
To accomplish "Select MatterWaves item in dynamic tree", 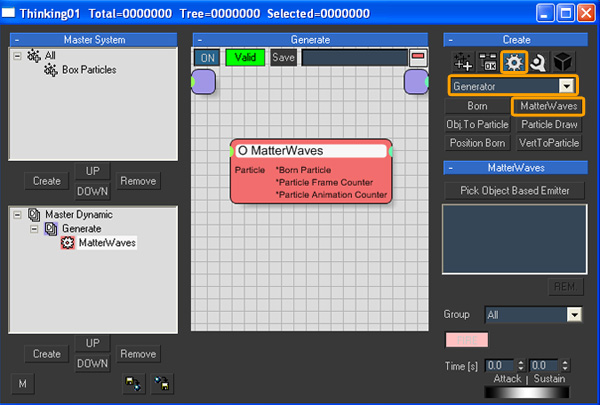I will tap(107, 243).
